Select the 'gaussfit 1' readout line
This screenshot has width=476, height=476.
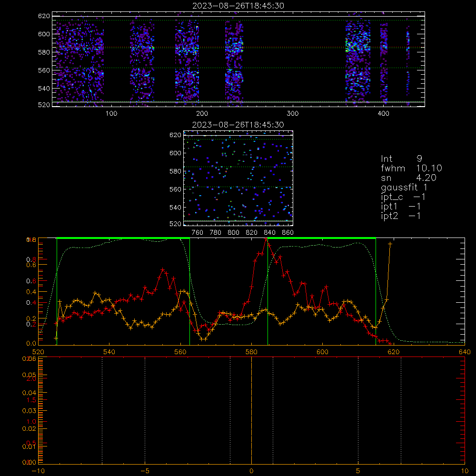pyautogui.click(x=404, y=187)
